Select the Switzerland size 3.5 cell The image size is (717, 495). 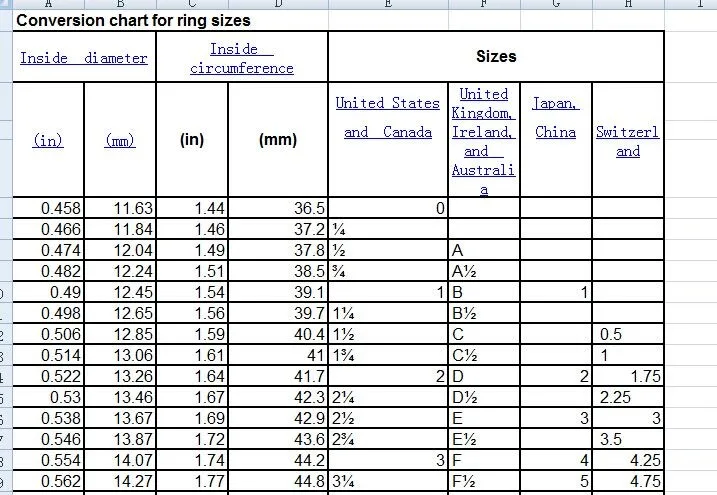pos(628,439)
